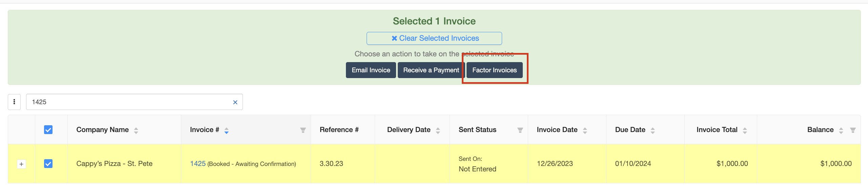Screen dimensions: 868x186
Task: Click Receive a Payment button
Action: point(431,70)
